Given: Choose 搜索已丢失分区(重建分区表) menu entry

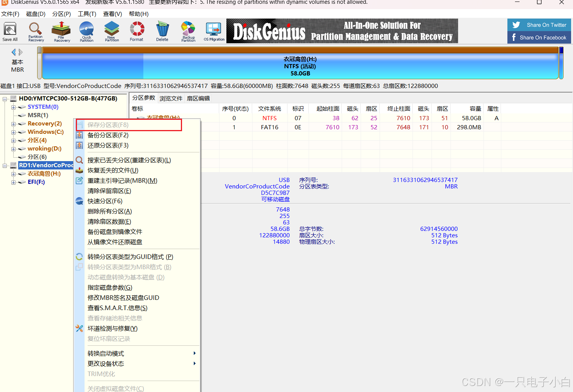Looking at the screenshot, I should [137, 160].
